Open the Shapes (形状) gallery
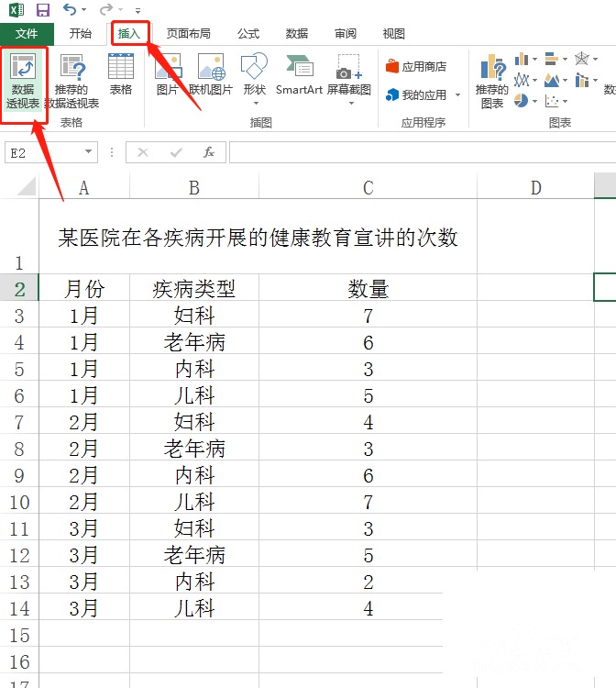 tap(254, 79)
